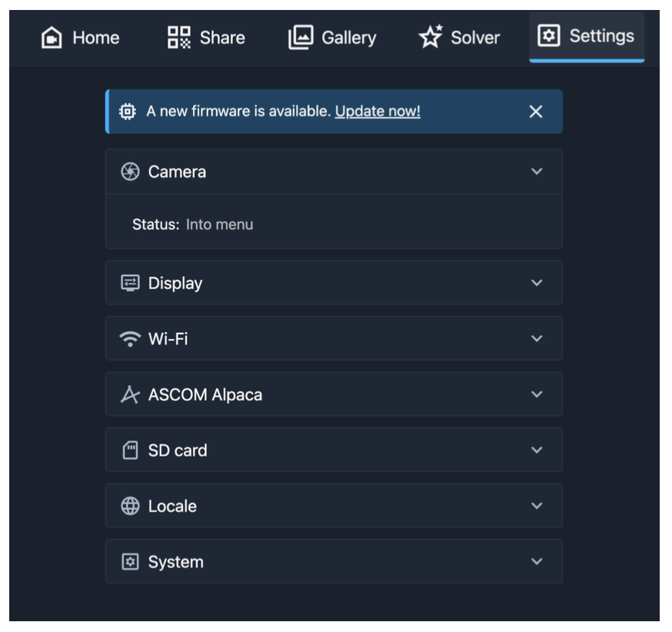This screenshot has height=632, width=672.
Task: Expand the Wi-Fi section chevron
Action: tap(537, 338)
